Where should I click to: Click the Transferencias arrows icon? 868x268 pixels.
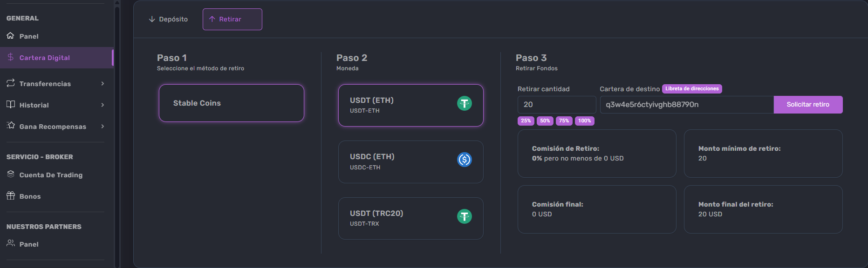point(10,83)
